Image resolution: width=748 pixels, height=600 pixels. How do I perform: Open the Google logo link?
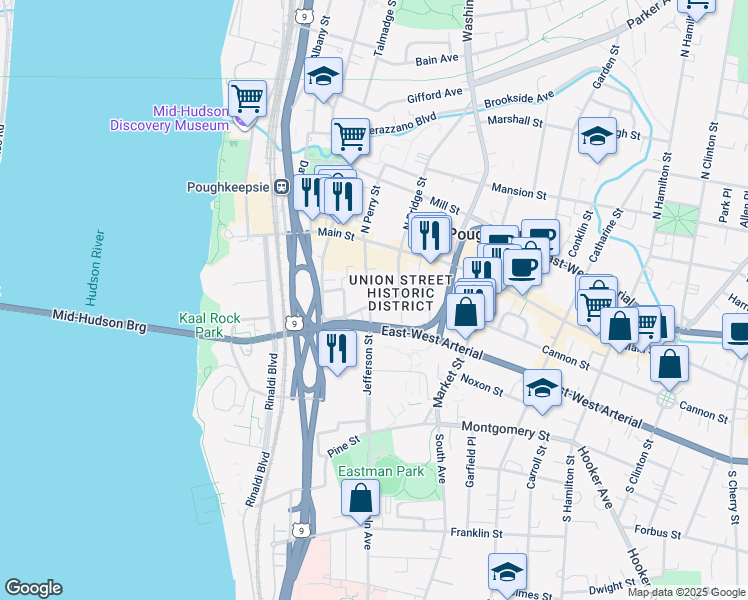(33, 588)
